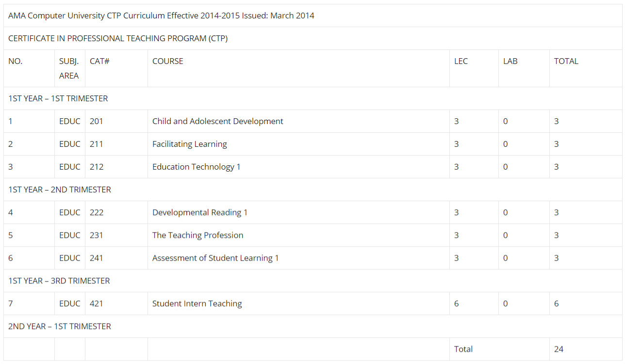Click LEC value 3 for Facilitating Learning
Viewport: 626px width, 364px height.
(457, 144)
